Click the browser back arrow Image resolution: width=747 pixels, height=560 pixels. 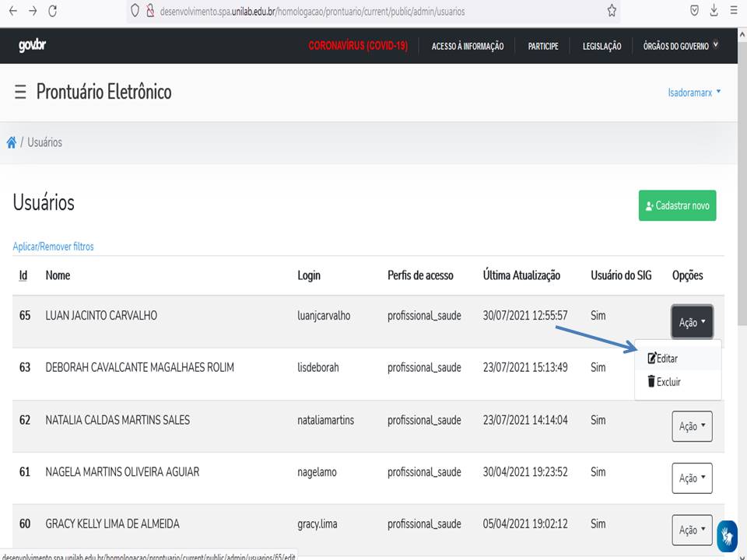[12, 11]
